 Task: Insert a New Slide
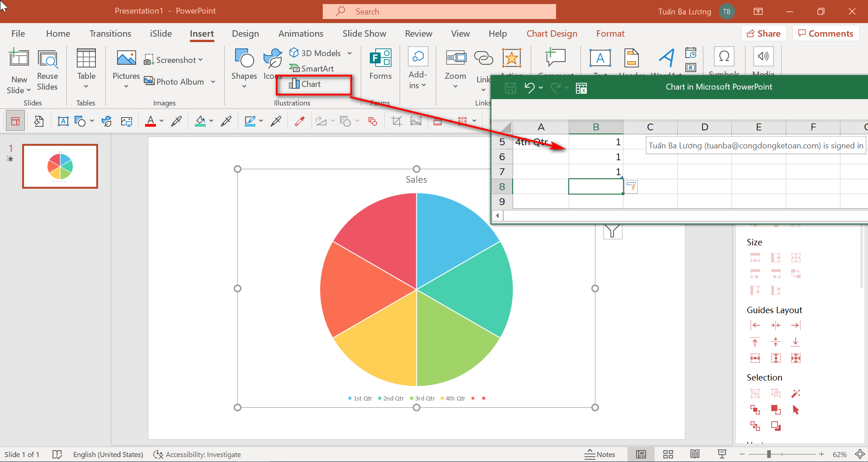coord(19,71)
